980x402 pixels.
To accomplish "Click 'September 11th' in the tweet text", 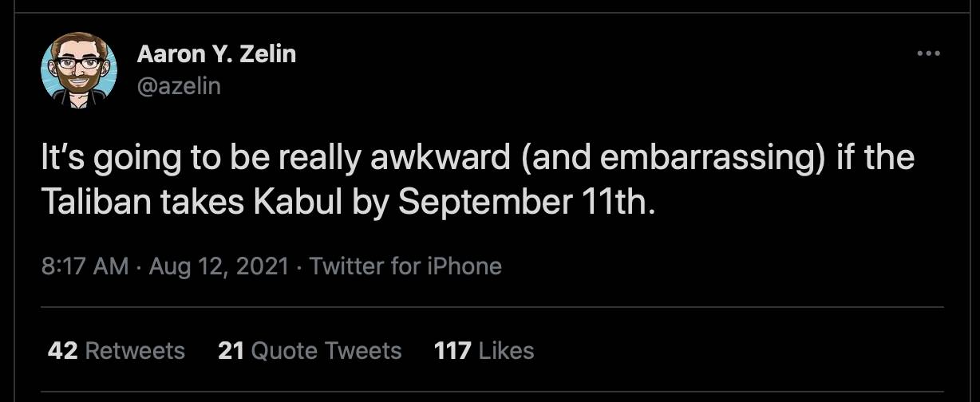I will pos(526,203).
